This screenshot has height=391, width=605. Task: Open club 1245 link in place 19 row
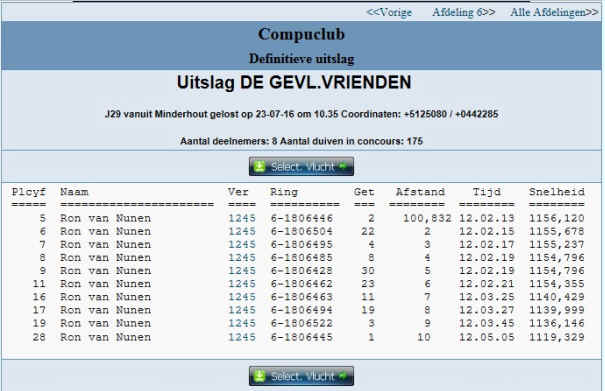tap(242, 323)
